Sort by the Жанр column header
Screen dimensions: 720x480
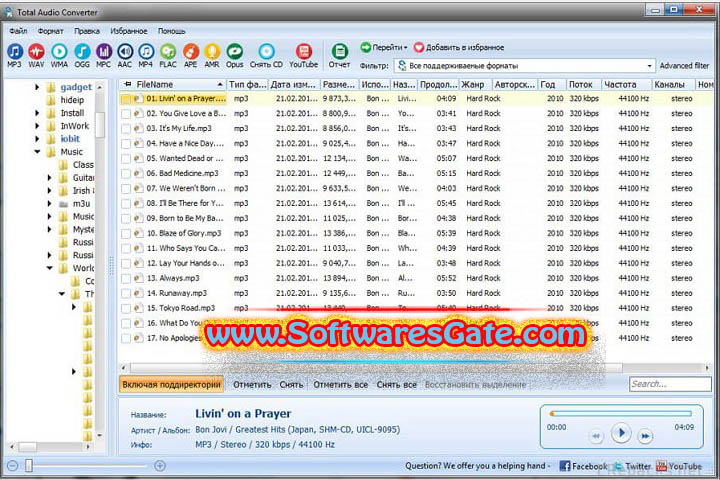pos(476,85)
